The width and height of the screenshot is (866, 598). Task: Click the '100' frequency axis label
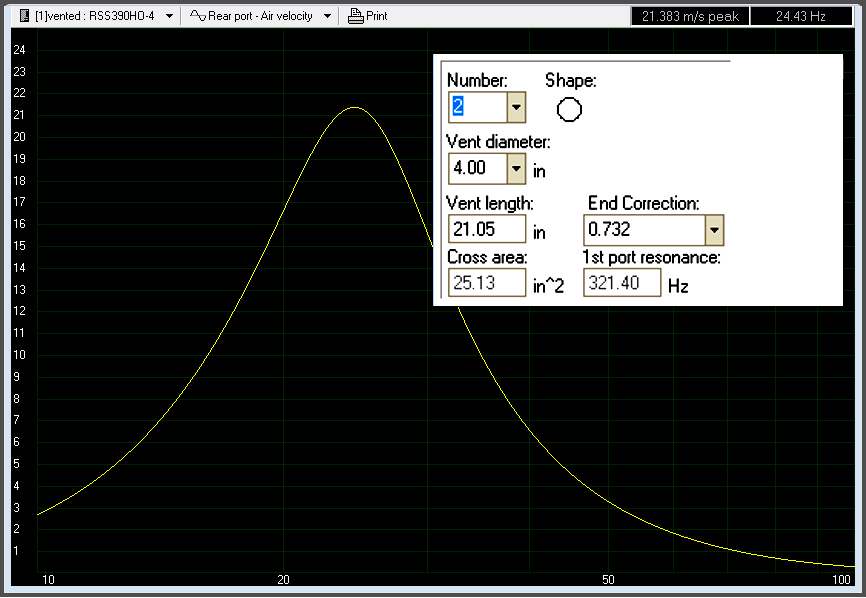[x=841, y=579]
